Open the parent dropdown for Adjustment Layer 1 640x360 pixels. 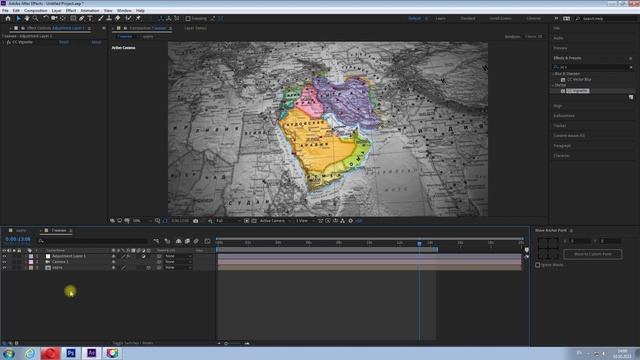coord(178,256)
